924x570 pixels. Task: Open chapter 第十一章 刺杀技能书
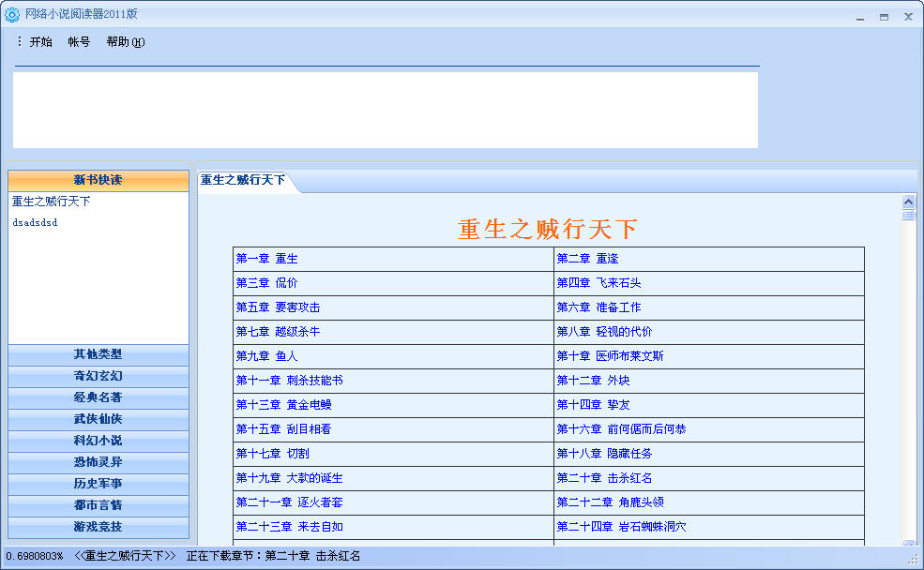tap(289, 381)
